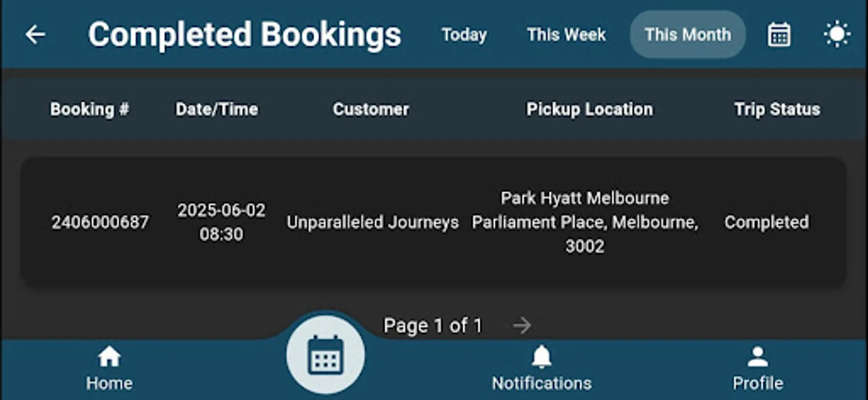Image resolution: width=868 pixels, height=400 pixels.
Task: Go back using the arrow icon
Action: (36, 35)
